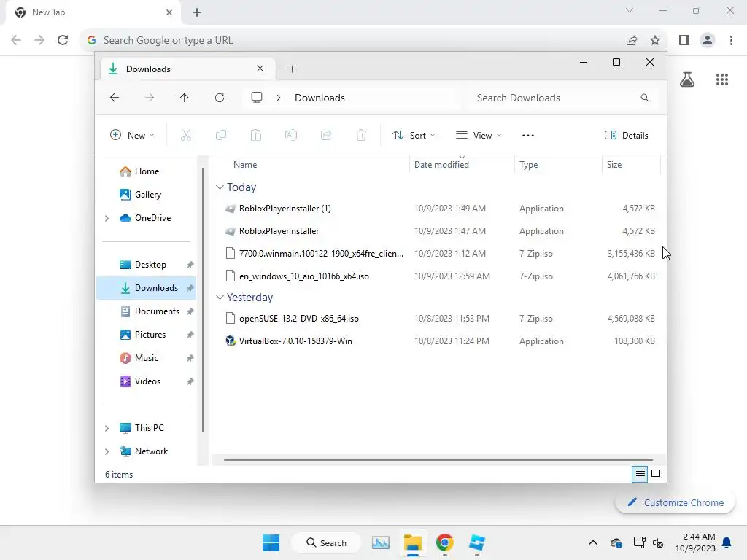Add a new Explorer tab
This screenshot has height=560, width=747.
coord(292,69)
